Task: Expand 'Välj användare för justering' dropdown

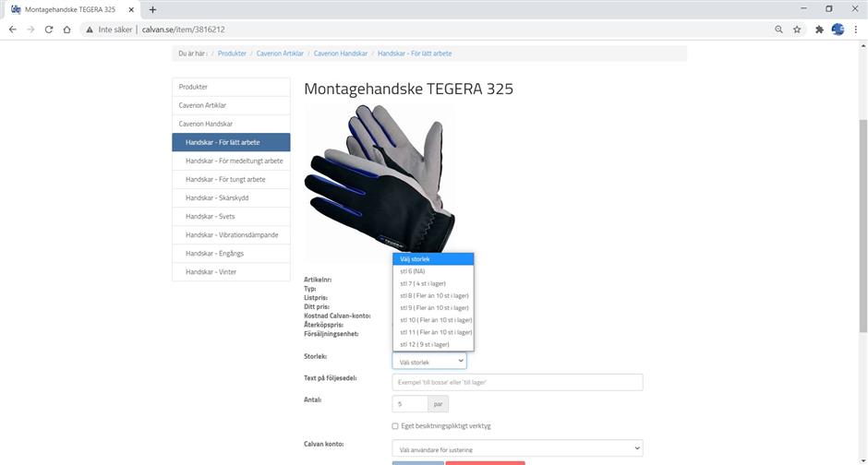Action: point(517,449)
